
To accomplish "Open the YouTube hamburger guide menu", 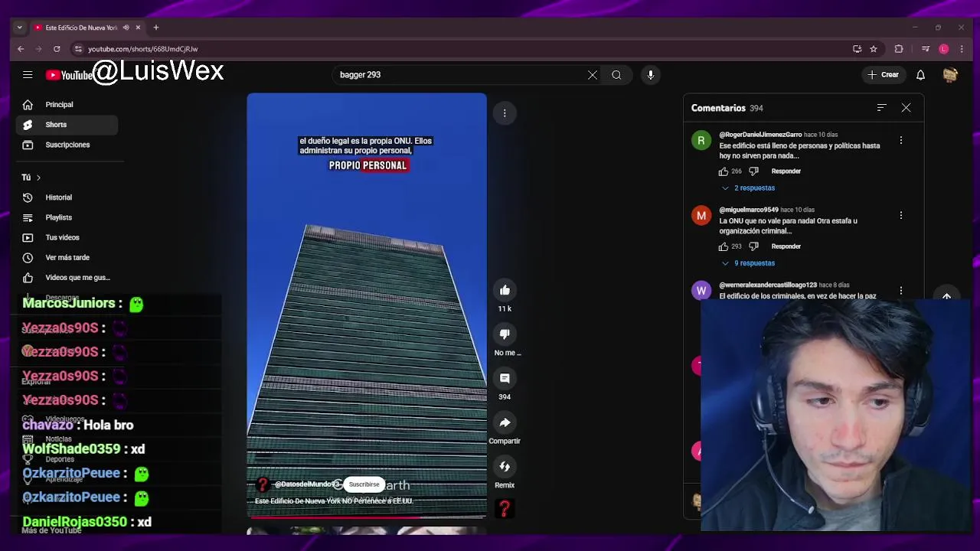I will pyautogui.click(x=28, y=75).
